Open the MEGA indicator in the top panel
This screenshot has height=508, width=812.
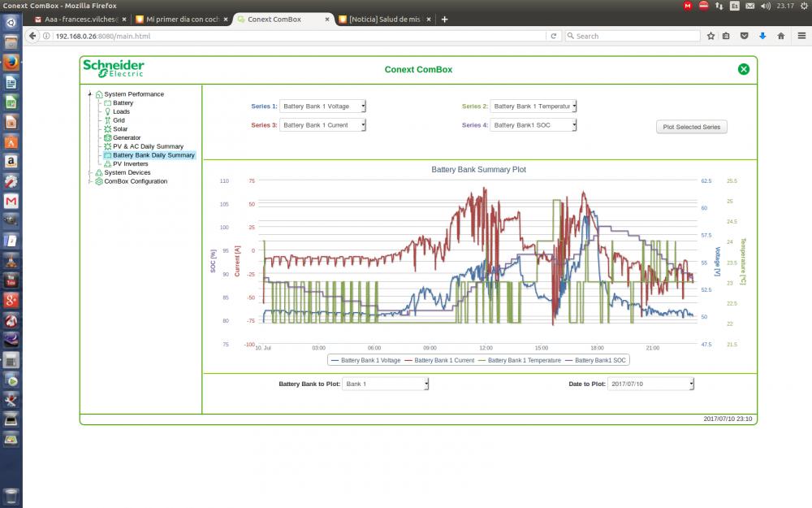(x=688, y=6)
